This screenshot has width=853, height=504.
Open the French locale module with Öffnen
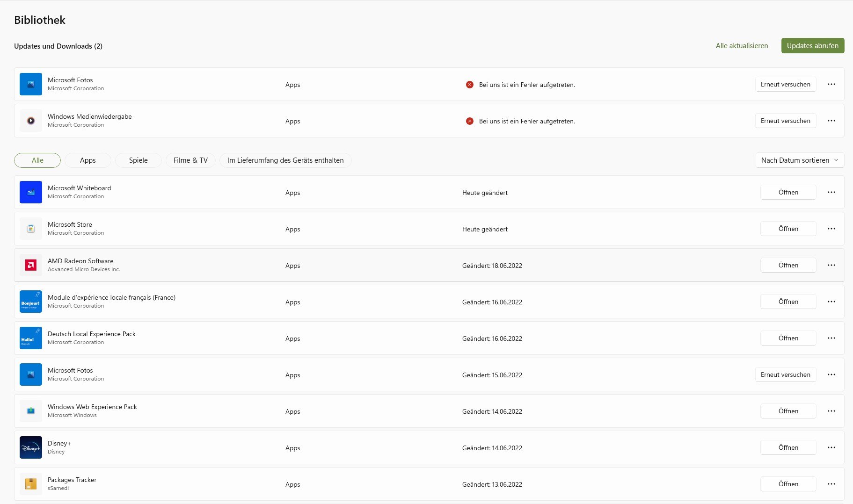[x=788, y=302]
